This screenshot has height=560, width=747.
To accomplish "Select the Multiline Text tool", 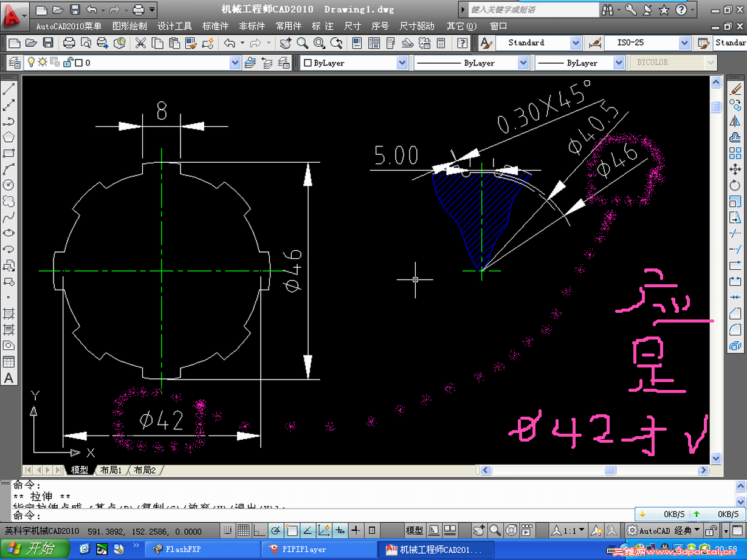I will [9, 378].
